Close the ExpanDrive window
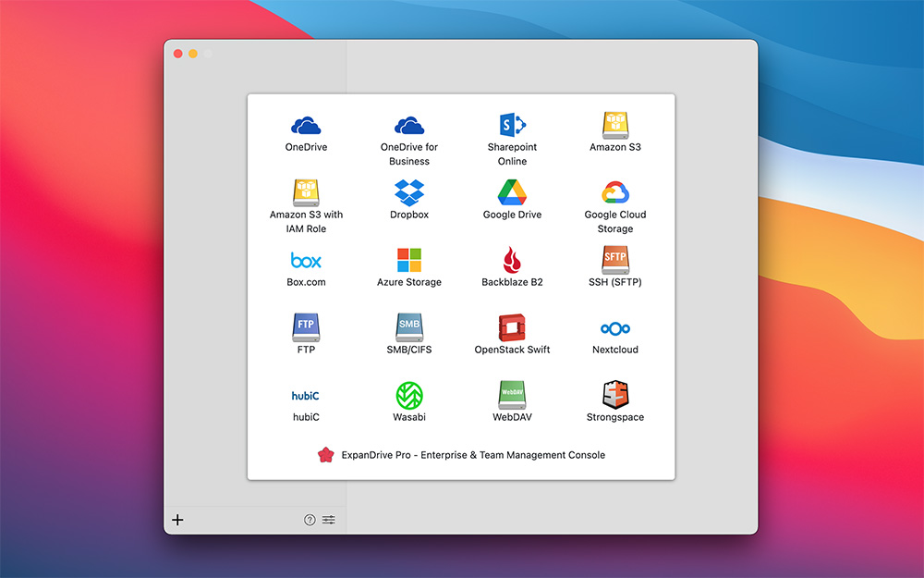The width and height of the screenshot is (924, 578). 178,54
